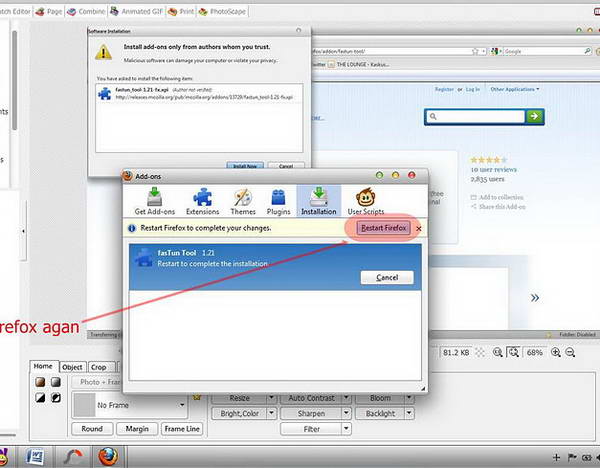Click the Margin button
Image resolution: width=600 pixels, height=468 pixels.
click(137, 429)
